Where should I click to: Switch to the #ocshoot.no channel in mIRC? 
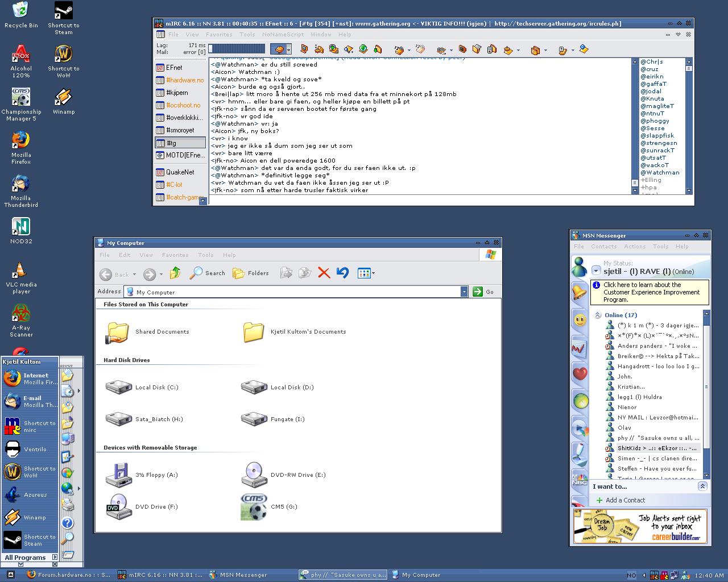(x=180, y=105)
